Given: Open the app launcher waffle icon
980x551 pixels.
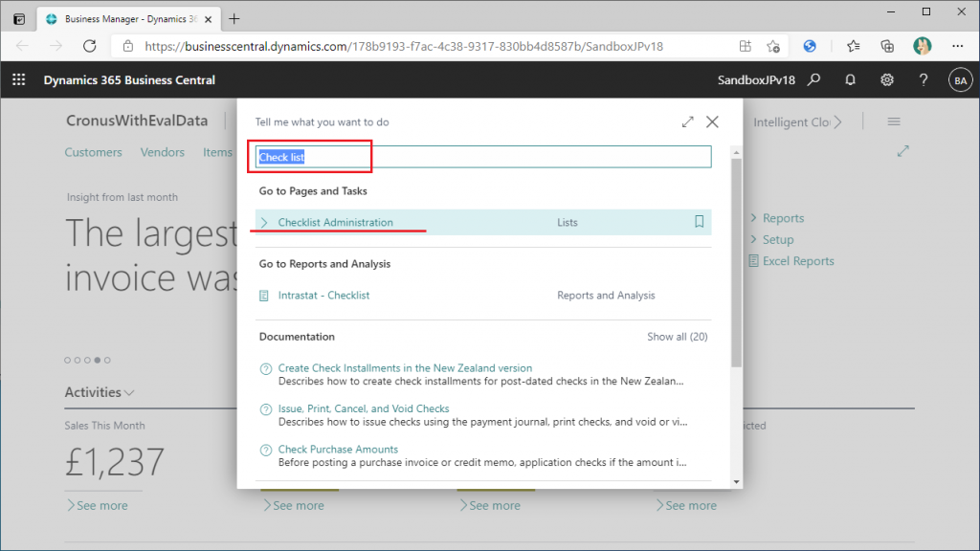Looking at the screenshot, I should 19,80.
